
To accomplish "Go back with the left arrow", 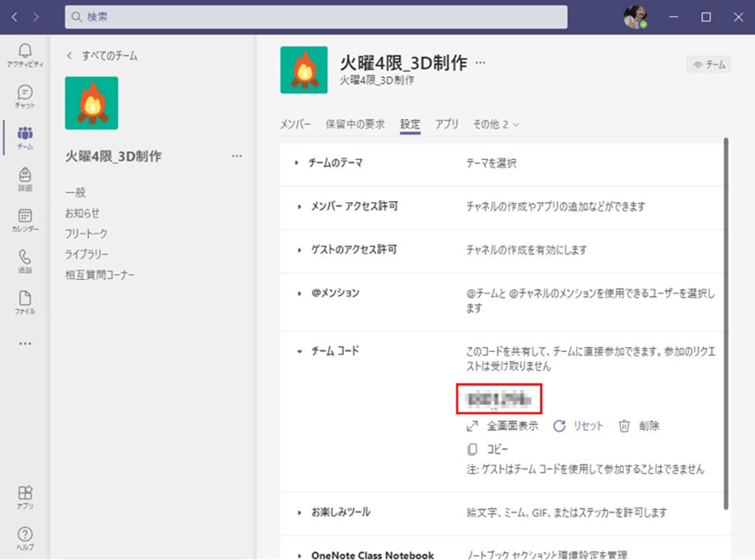I will coord(14,18).
